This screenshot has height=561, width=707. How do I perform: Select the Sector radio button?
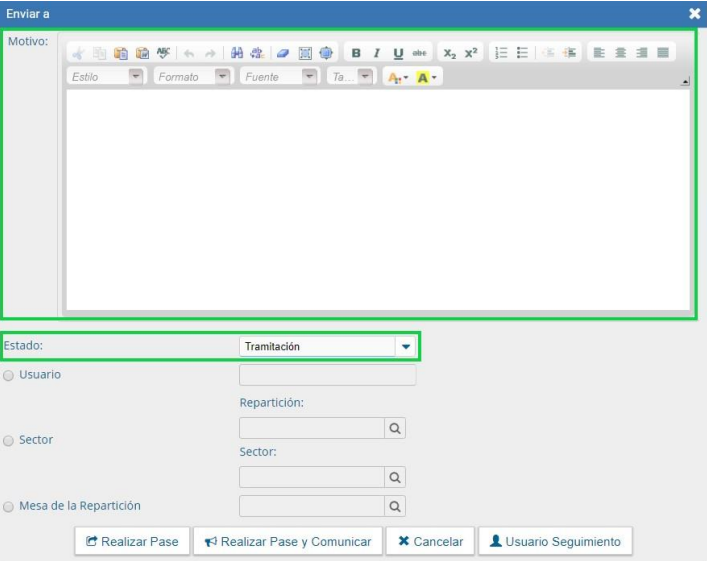tap(9, 440)
